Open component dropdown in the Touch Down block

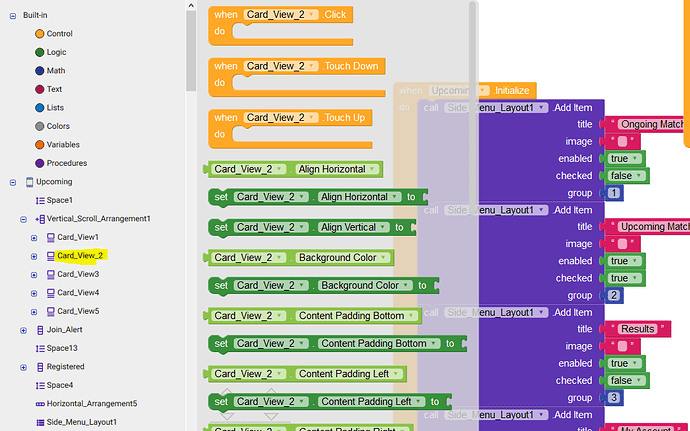(313, 66)
